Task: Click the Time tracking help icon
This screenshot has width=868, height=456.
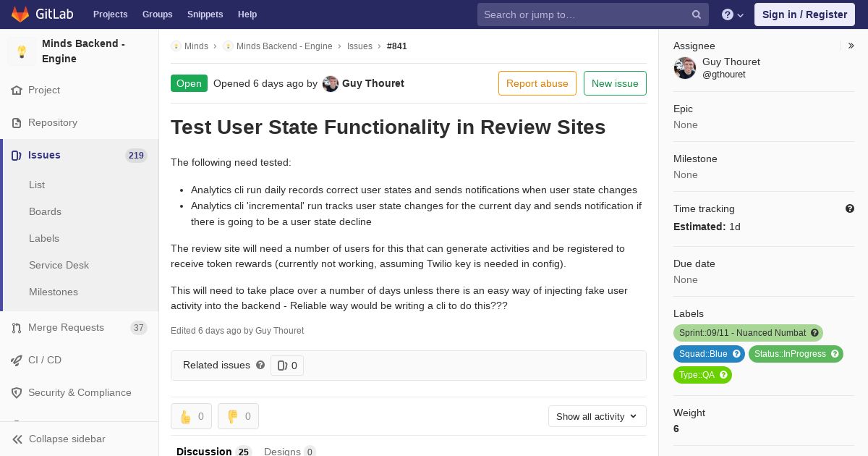Action: pos(850,208)
